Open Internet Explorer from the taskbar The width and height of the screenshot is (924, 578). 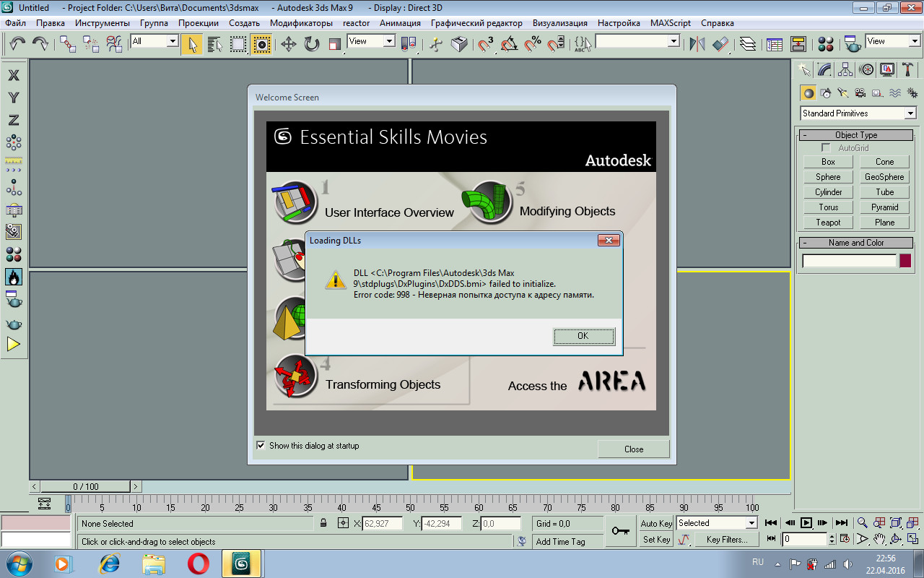(x=110, y=563)
